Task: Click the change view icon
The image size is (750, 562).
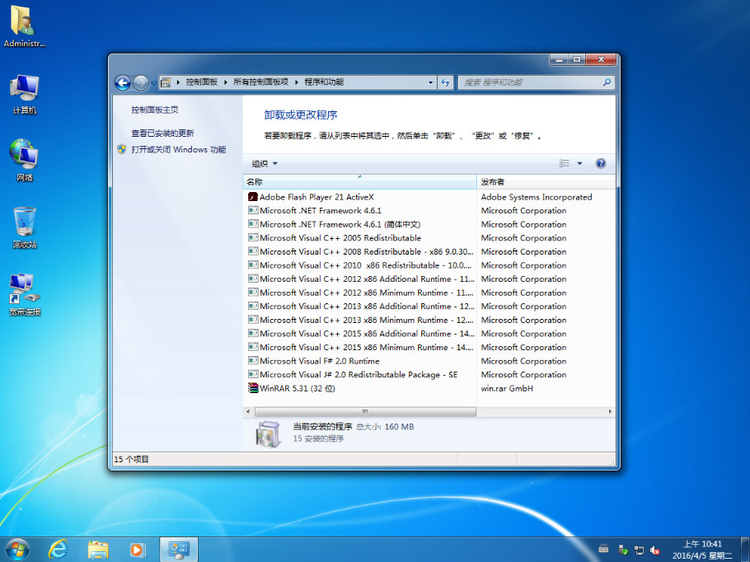Action: [x=564, y=164]
